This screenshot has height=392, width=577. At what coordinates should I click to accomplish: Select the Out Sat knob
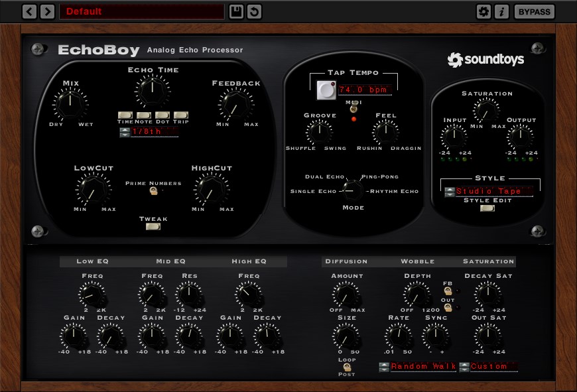click(487, 336)
